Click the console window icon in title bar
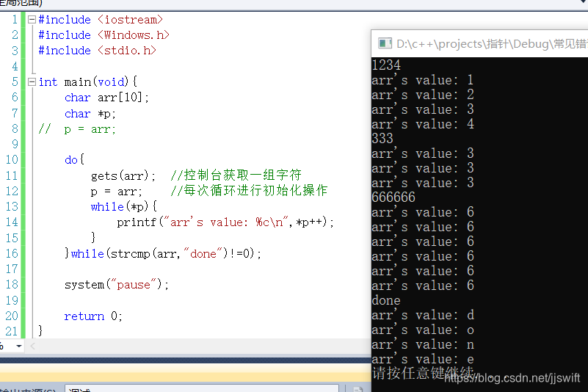Viewport: 588px width, 392px height. [385, 43]
